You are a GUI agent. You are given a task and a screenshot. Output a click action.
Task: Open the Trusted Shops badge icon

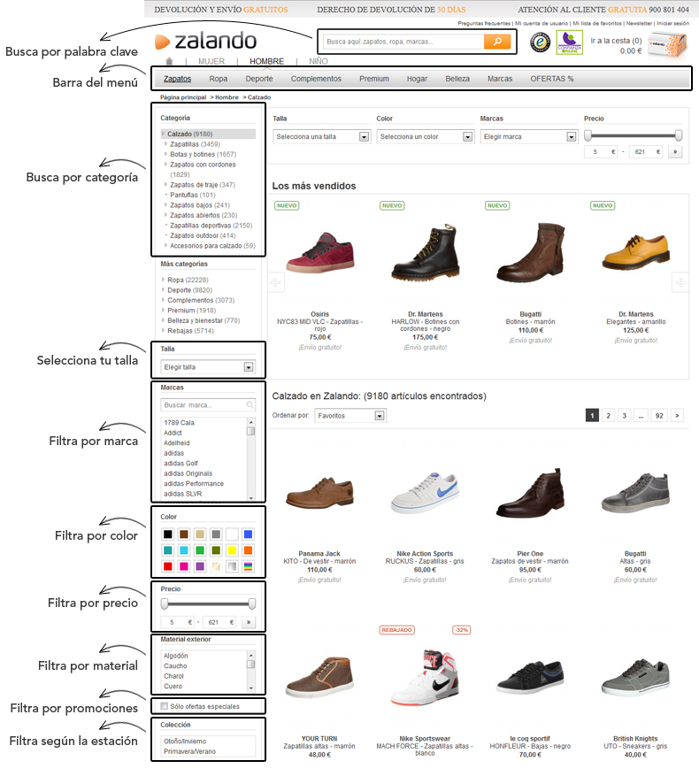pyautogui.click(x=540, y=43)
